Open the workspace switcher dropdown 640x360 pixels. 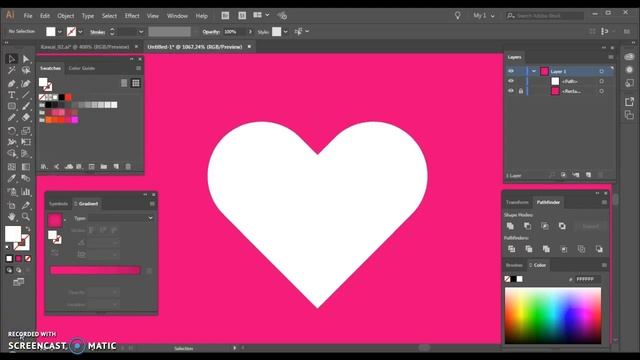pos(484,16)
